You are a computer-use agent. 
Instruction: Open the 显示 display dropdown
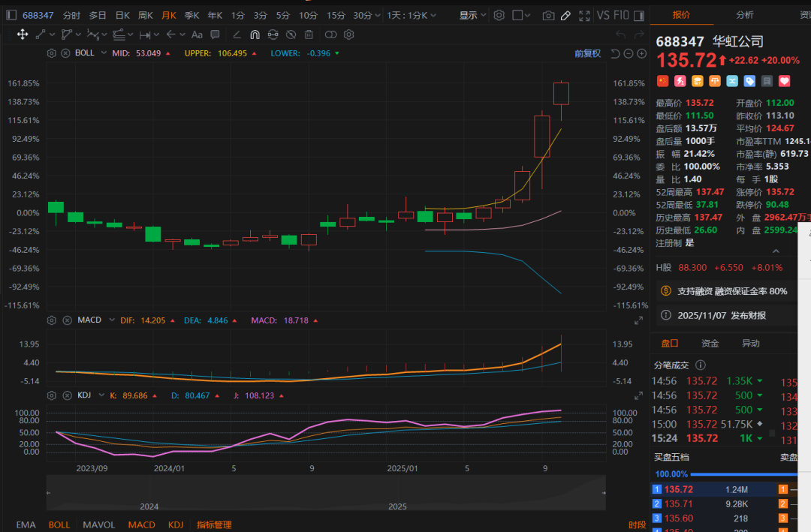click(x=473, y=16)
